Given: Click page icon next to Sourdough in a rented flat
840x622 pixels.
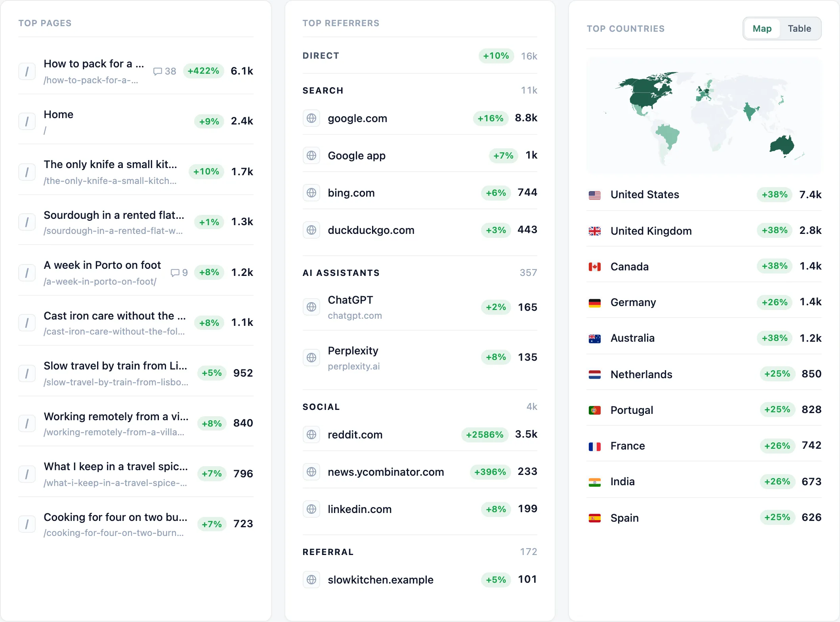Looking at the screenshot, I should click(27, 222).
